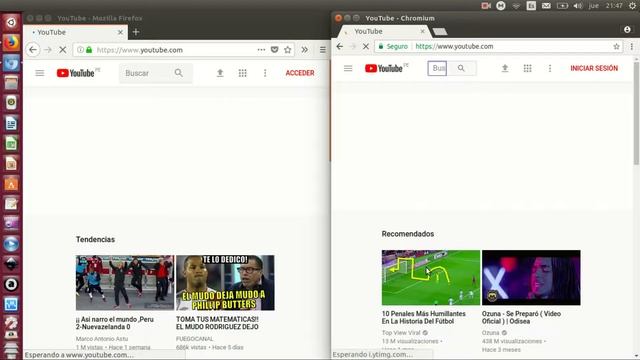Expand Firefox toolbar overflow chevrons

304,50
